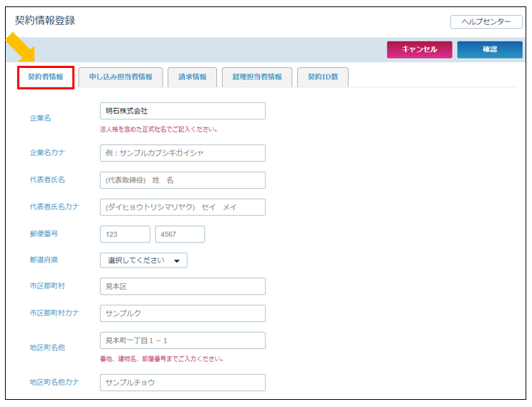Open the 請求情報 tab

[x=193, y=77]
